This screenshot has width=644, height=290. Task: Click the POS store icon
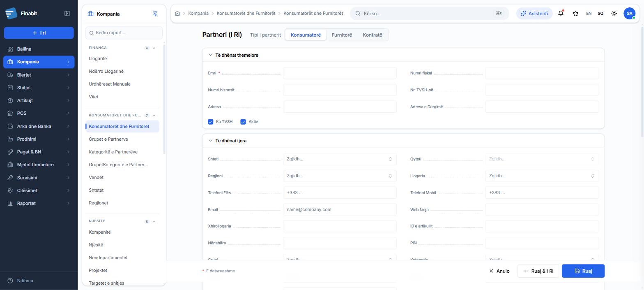(x=10, y=113)
